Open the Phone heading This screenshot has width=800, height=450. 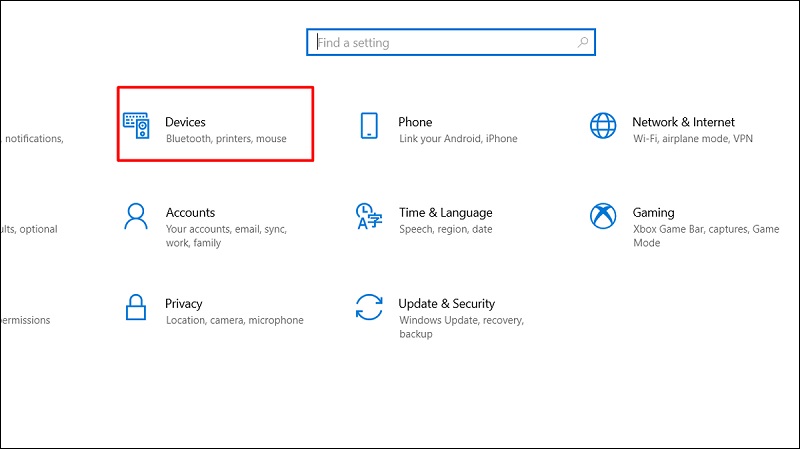[x=415, y=122]
